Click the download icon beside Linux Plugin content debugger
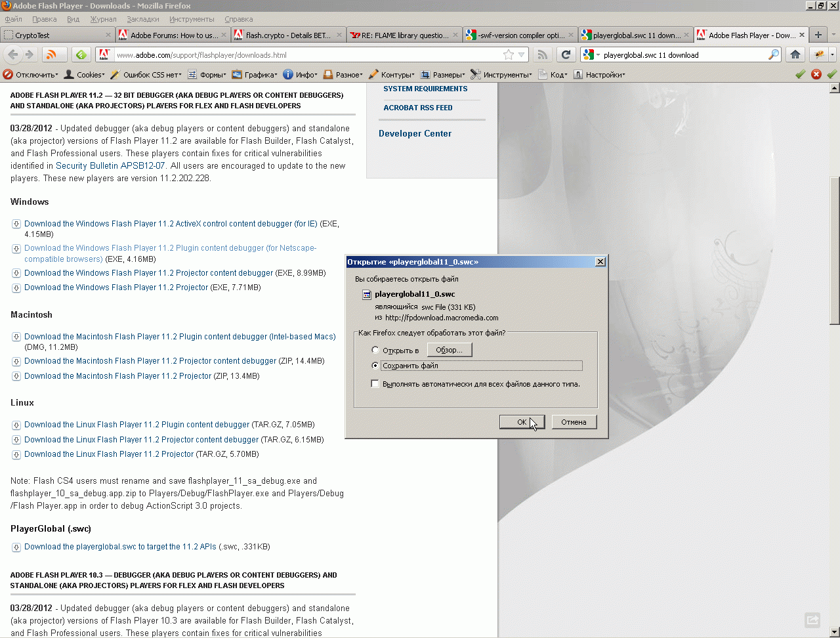840x638 pixels. click(x=16, y=425)
